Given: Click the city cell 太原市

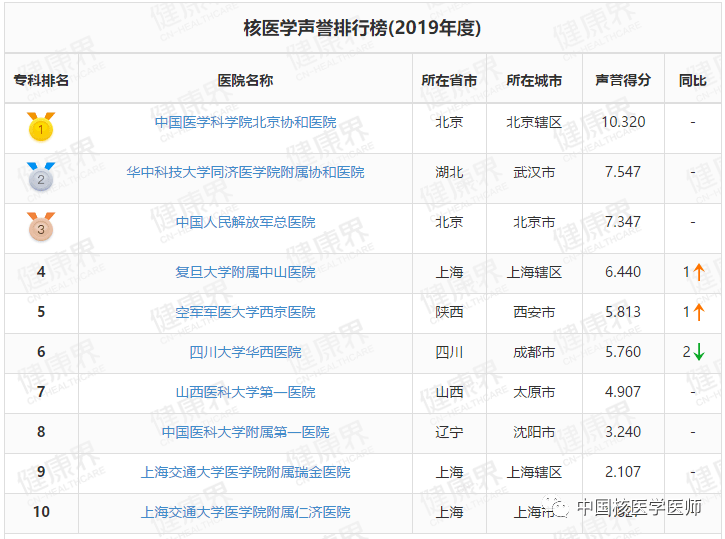Looking at the screenshot, I should pos(534,392).
